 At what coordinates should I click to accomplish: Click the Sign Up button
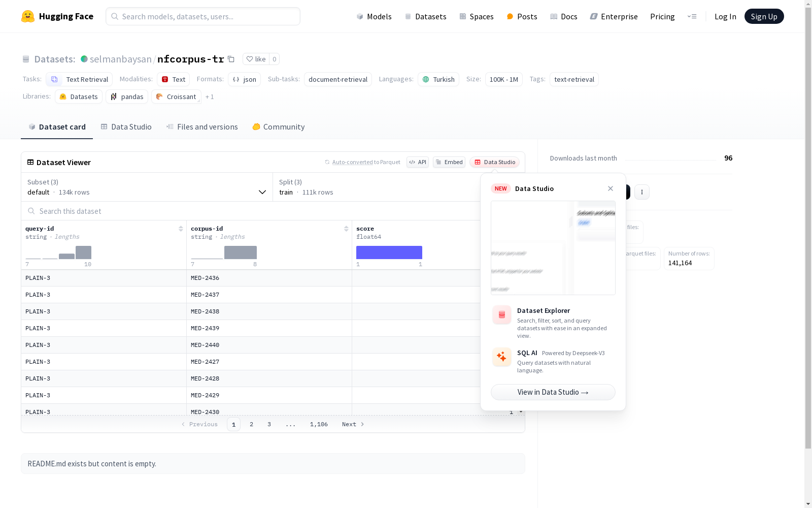click(x=764, y=16)
